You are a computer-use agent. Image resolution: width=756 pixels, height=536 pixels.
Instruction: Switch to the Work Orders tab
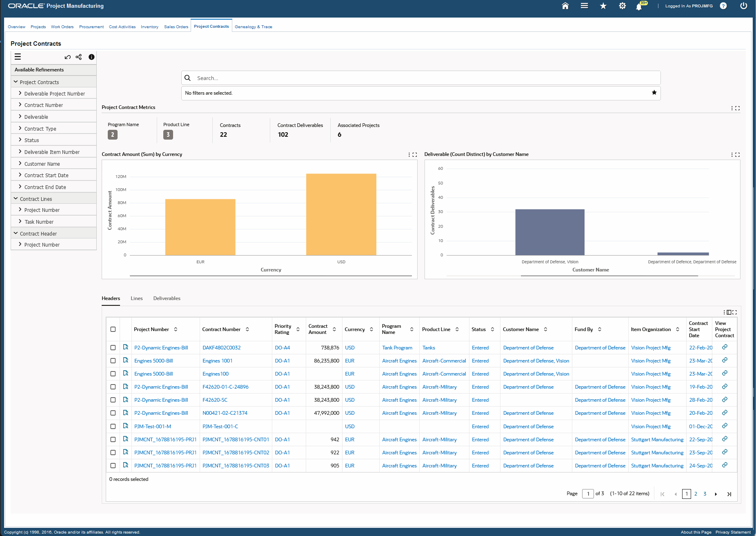(x=62, y=27)
